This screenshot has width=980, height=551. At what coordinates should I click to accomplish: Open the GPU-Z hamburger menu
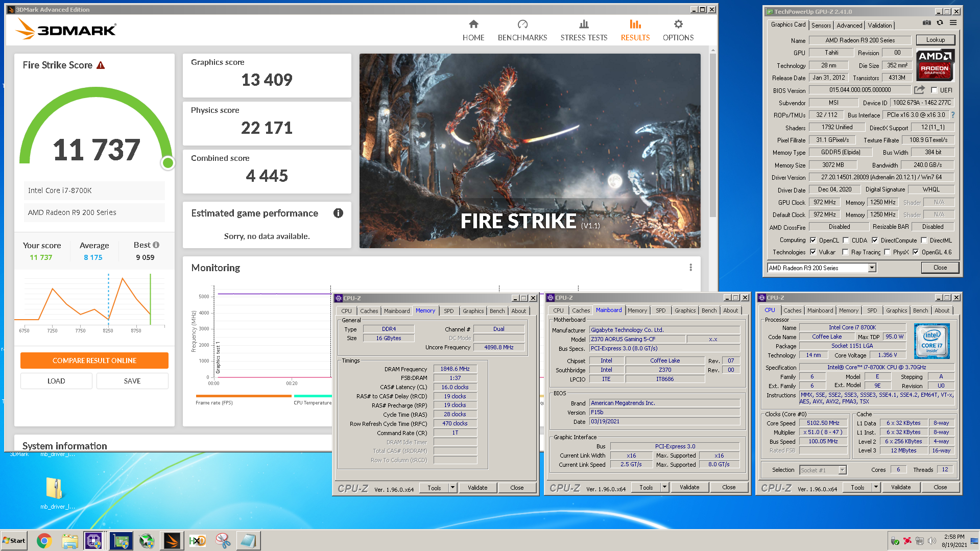point(953,23)
